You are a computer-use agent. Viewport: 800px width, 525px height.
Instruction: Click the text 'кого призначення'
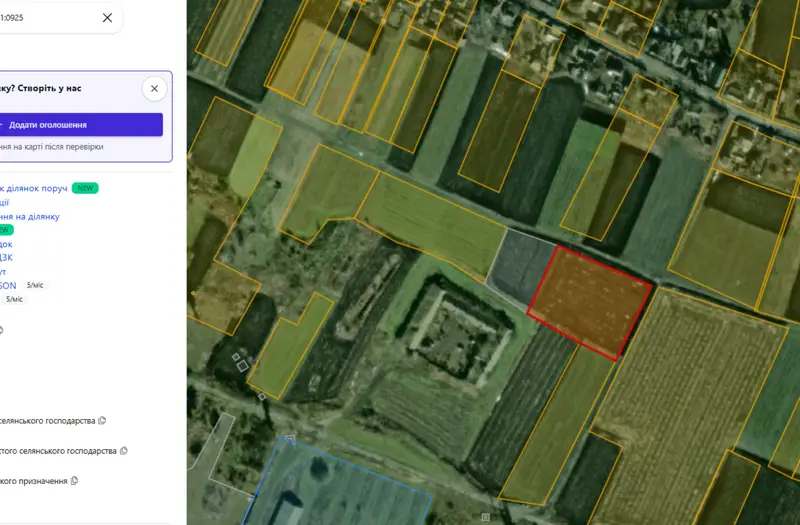(x=34, y=481)
